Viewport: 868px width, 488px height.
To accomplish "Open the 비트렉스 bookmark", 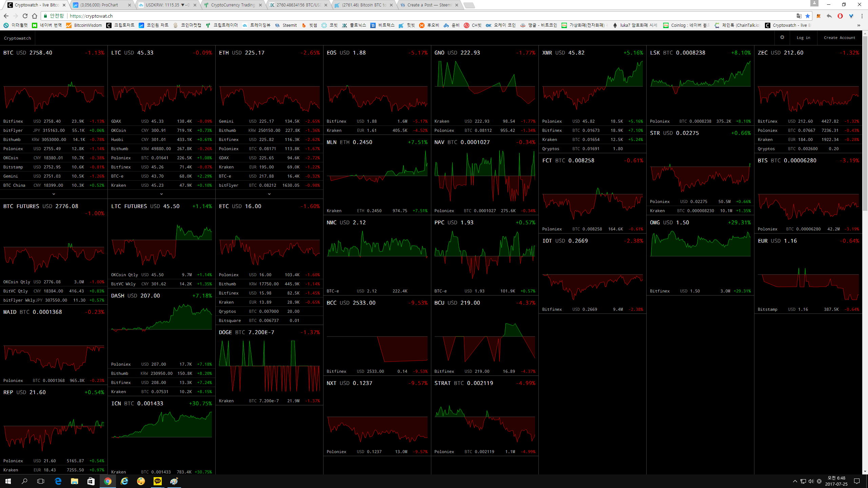I will click(x=382, y=25).
